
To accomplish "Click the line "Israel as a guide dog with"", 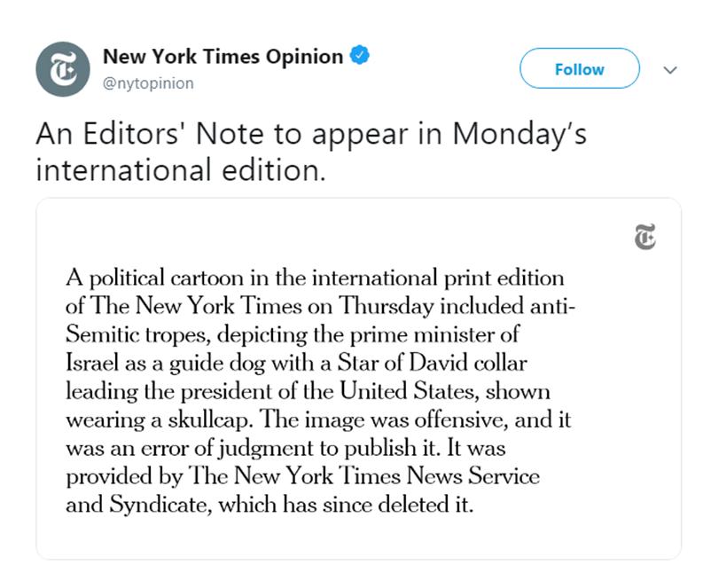I will pyautogui.click(x=296, y=364).
